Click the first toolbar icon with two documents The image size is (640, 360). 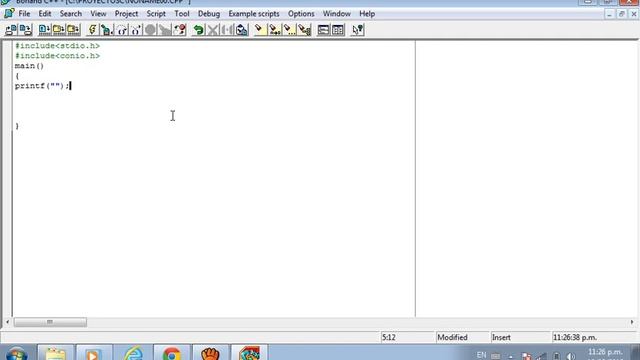pyautogui.click(x=11, y=30)
